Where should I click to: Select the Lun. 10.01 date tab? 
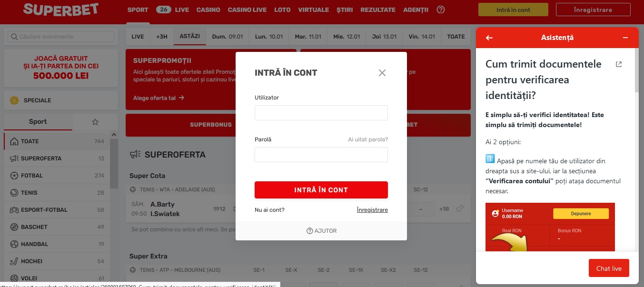tap(269, 37)
